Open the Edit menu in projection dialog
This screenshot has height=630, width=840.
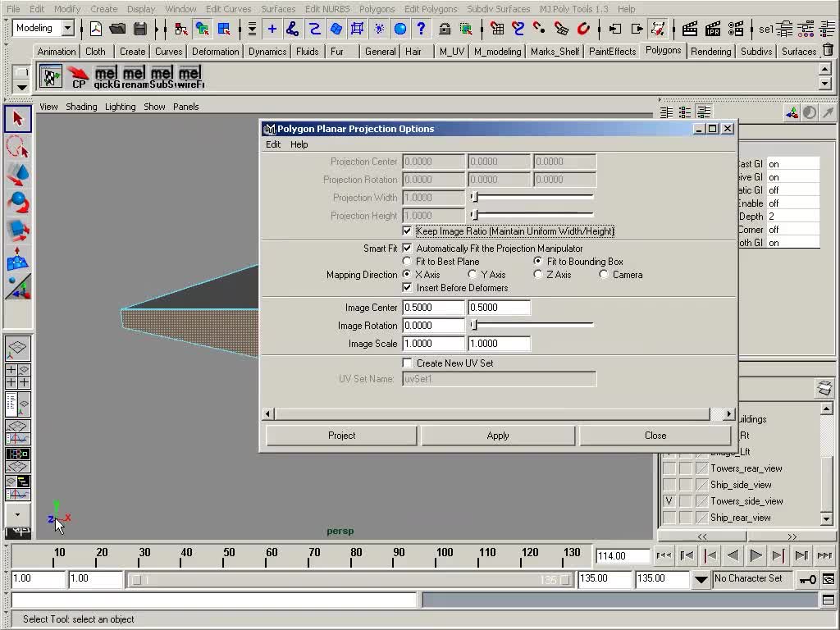[x=273, y=144]
